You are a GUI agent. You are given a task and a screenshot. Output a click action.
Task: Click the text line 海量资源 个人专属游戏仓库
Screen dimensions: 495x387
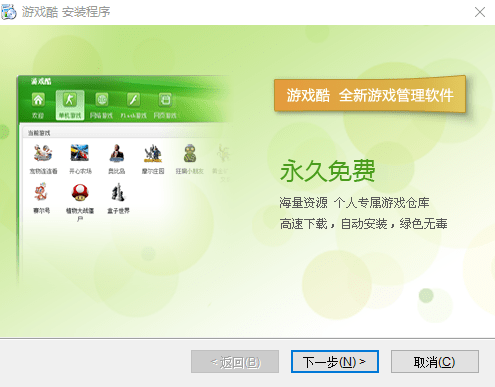pos(354,203)
